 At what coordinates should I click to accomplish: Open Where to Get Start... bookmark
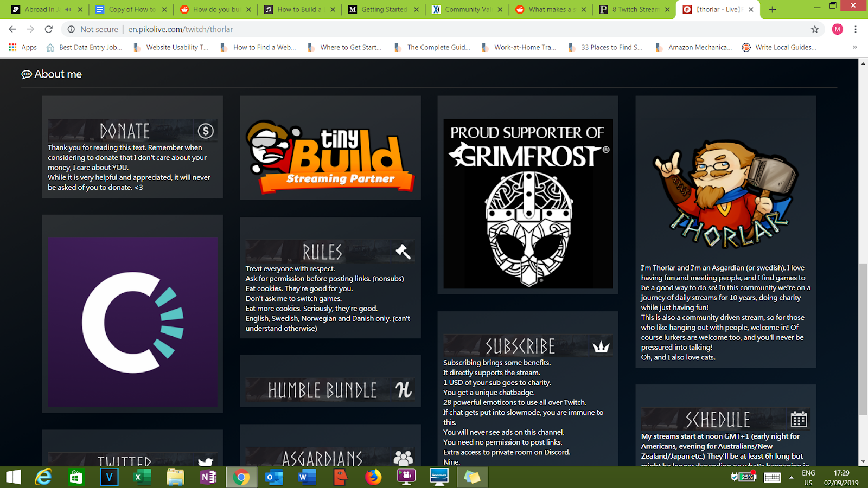345,47
